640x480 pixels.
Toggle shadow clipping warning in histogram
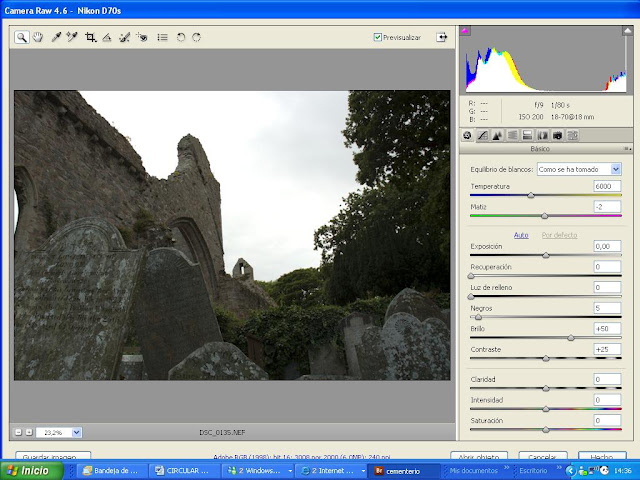465,31
